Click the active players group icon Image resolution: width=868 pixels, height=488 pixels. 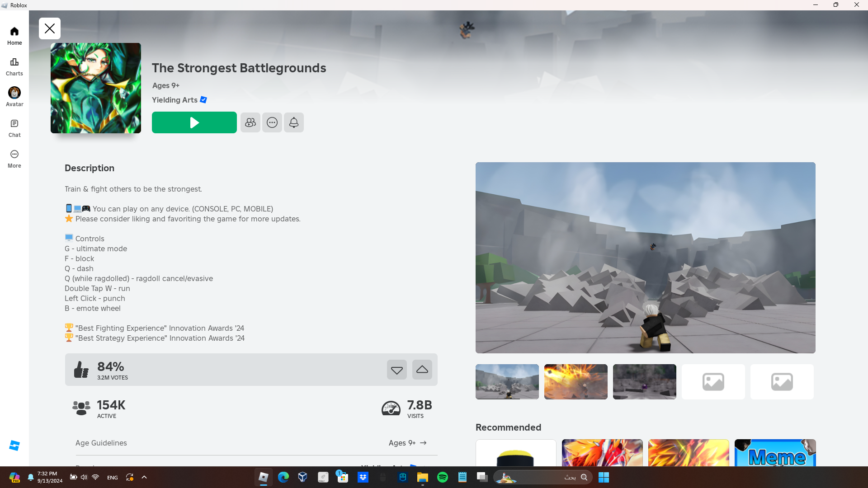81,408
